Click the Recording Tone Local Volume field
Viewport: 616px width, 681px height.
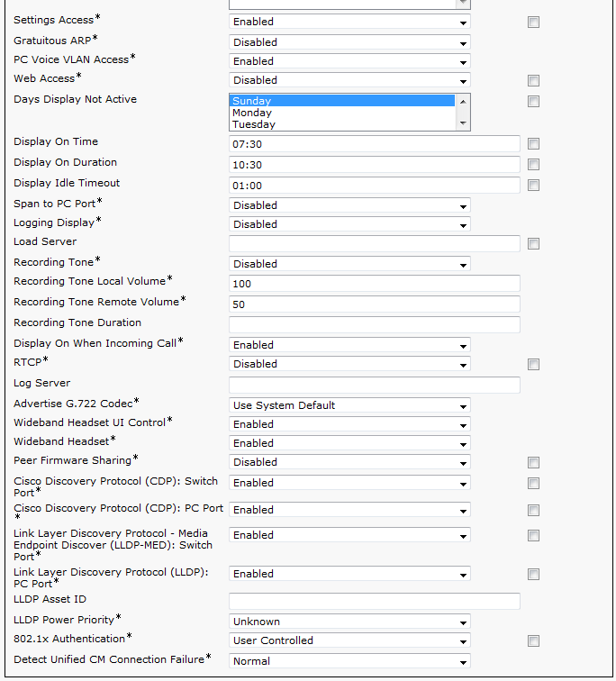click(374, 284)
